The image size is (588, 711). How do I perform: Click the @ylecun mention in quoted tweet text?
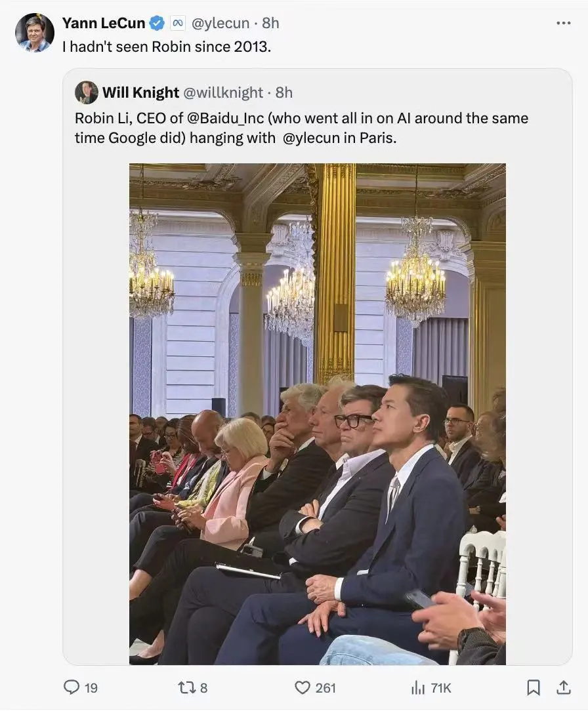[x=311, y=138]
